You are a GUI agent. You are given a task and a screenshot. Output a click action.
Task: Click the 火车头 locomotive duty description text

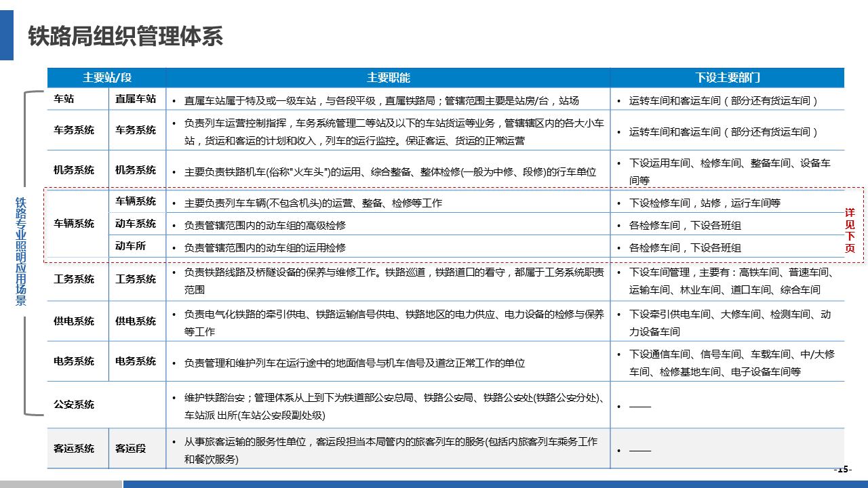coord(390,172)
